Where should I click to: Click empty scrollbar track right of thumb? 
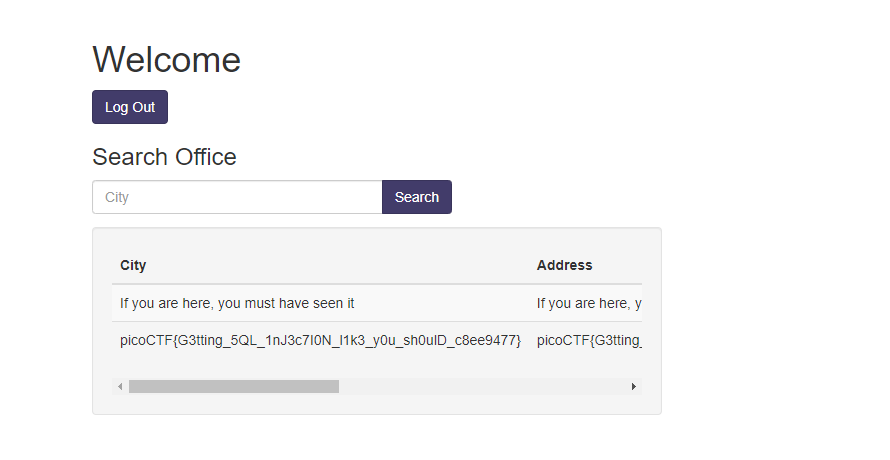[x=480, y=386]
